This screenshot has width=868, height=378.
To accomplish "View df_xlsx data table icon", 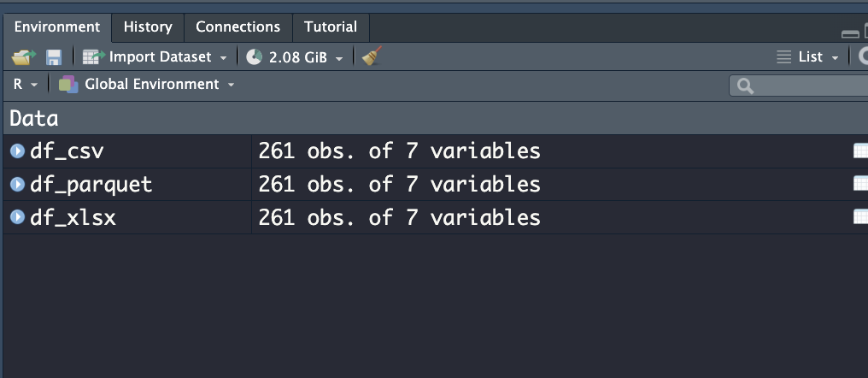I will [860, 217].
